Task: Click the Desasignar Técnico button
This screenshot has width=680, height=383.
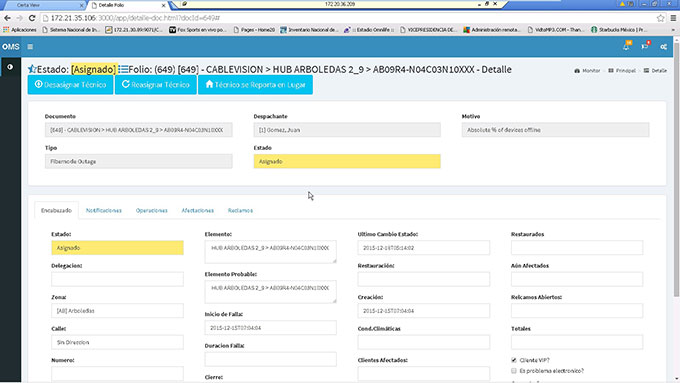Action: click(70, 85)
